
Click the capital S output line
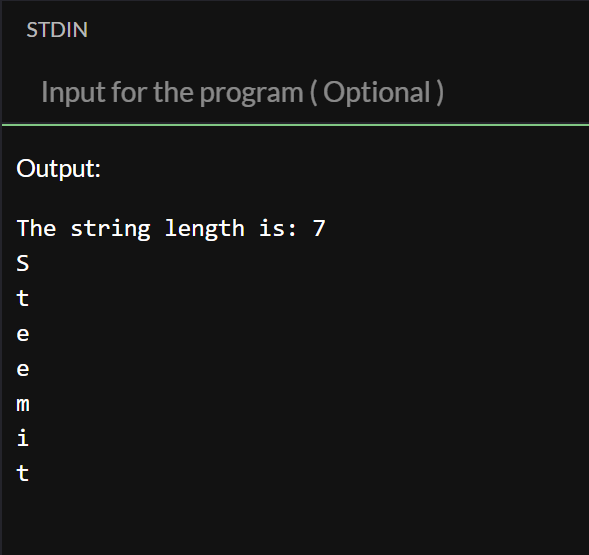pos(23,263)
